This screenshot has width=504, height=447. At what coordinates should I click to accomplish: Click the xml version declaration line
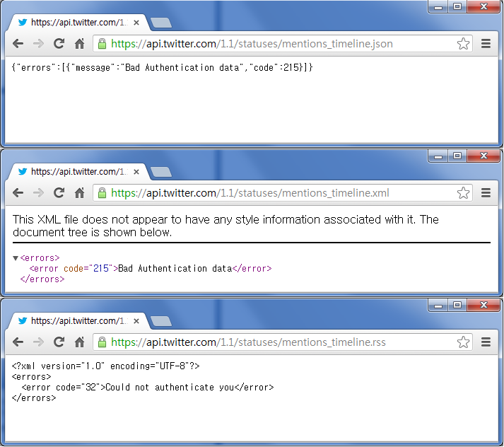pyautogui.click(x=106, y=366)
